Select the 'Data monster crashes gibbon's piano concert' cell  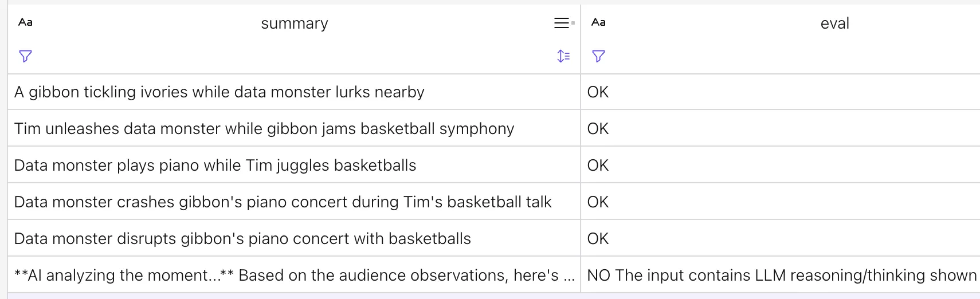point(283,202)
